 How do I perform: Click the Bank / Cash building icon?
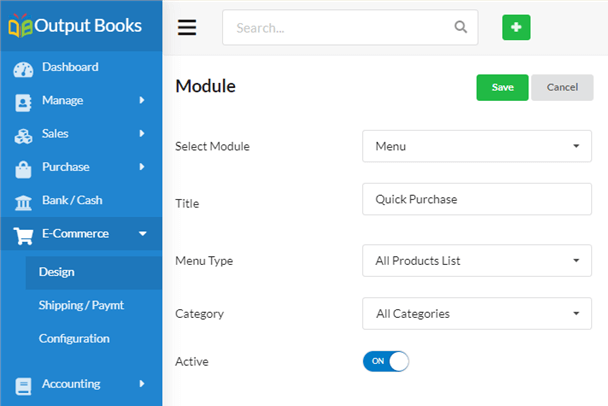coord(23,203)
